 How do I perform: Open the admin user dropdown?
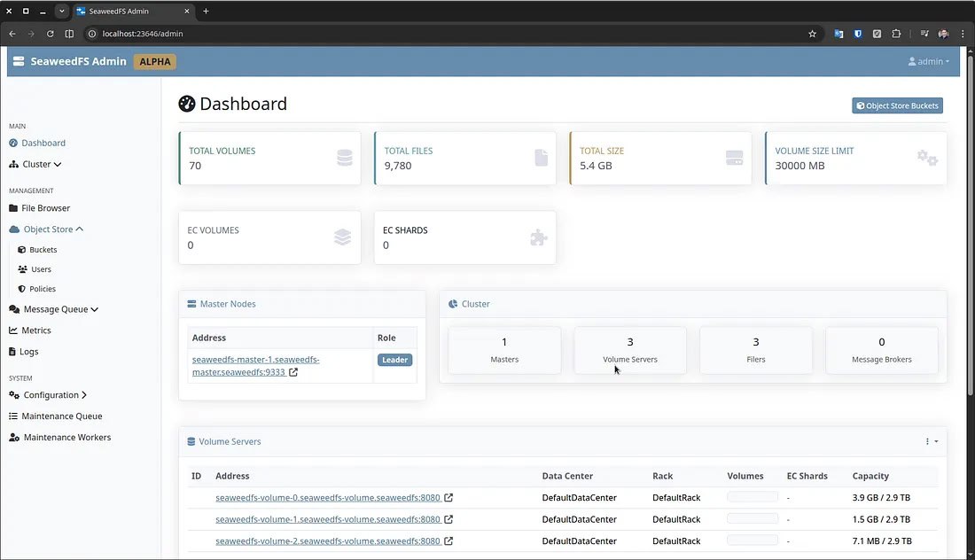pos(929,62)
